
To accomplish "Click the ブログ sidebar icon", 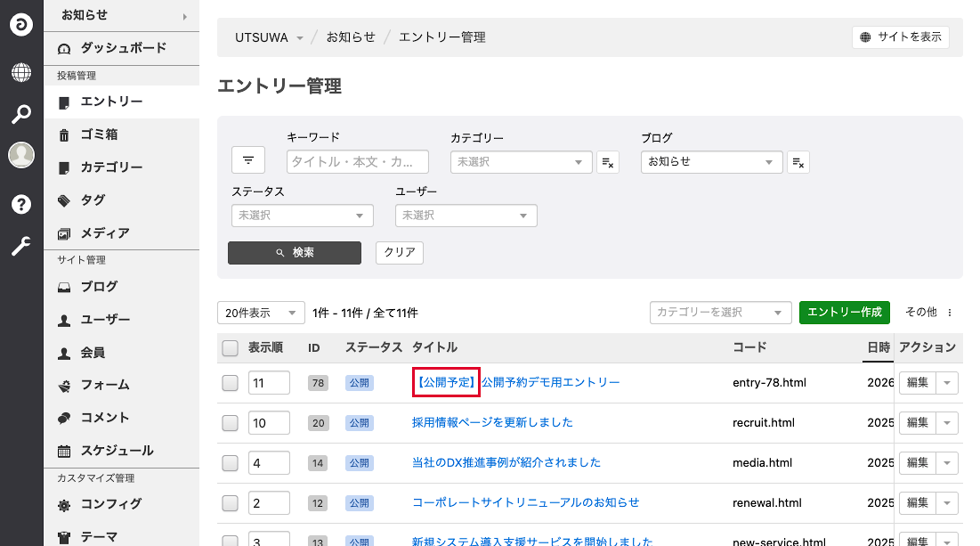I will [64, 287].
